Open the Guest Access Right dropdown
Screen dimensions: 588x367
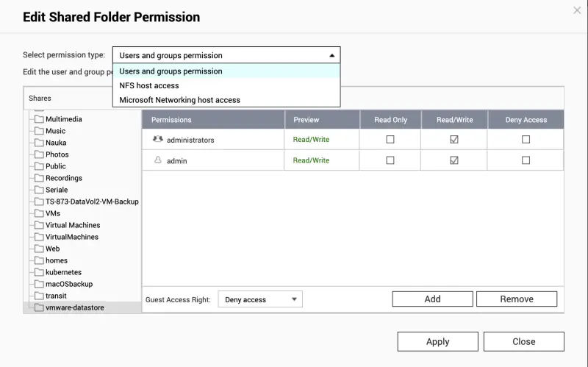pos(260,299)
